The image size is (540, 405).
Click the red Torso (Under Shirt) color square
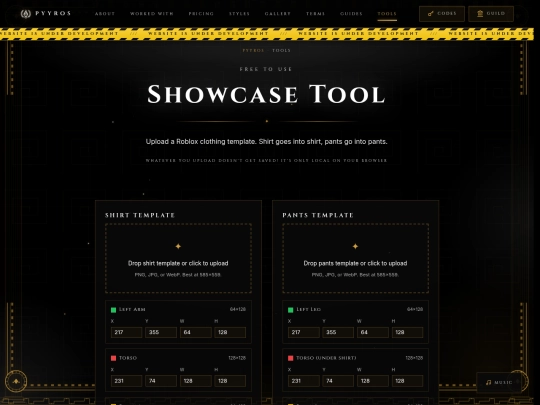click(x=290, y=358)
